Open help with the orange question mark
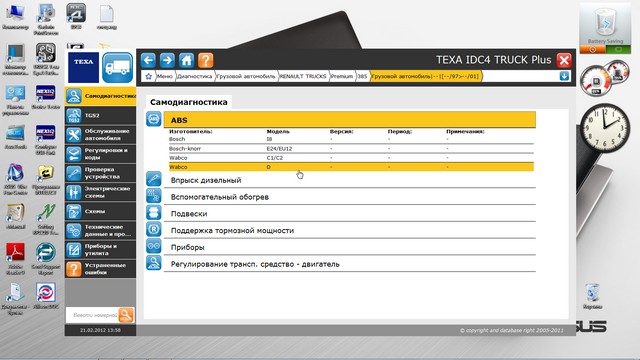Viewport: 640px width, 360px height. [x=205, y=60]
